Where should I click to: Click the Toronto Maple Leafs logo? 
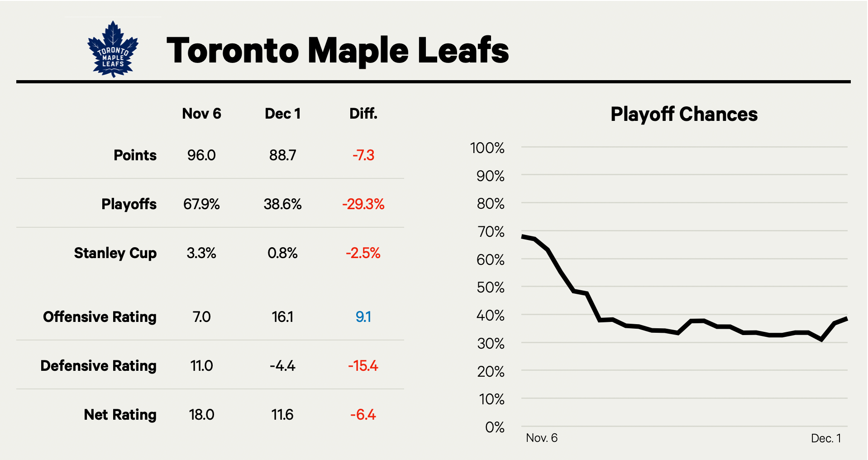[113, 49]
